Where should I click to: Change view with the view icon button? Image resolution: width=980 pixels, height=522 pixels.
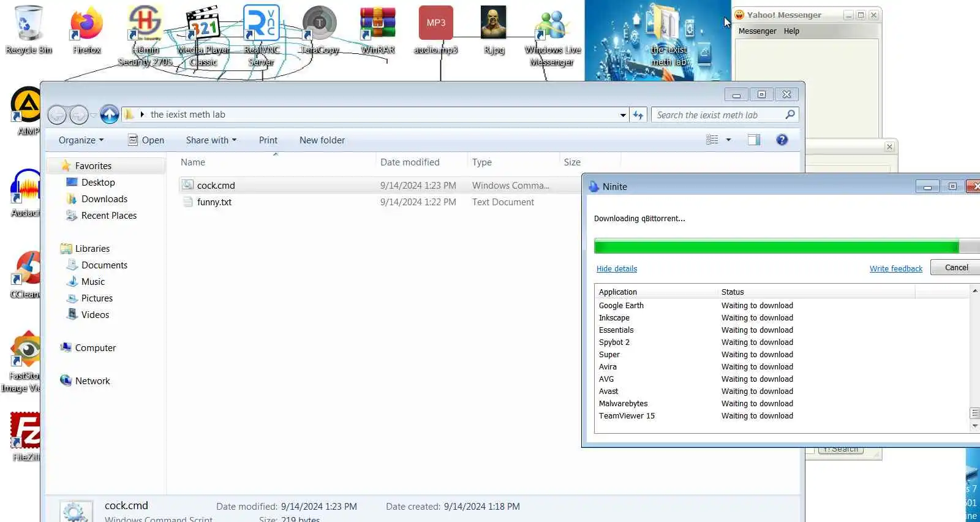(712, 140)
